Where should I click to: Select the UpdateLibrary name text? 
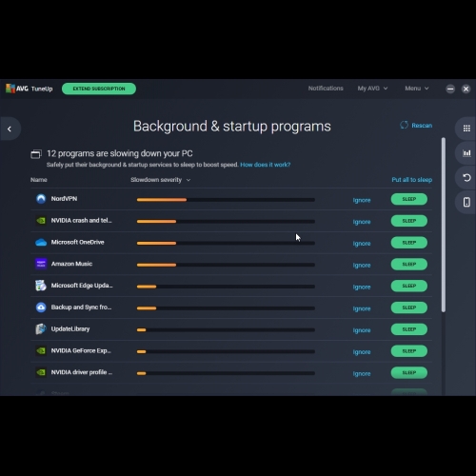pos(70,329)
